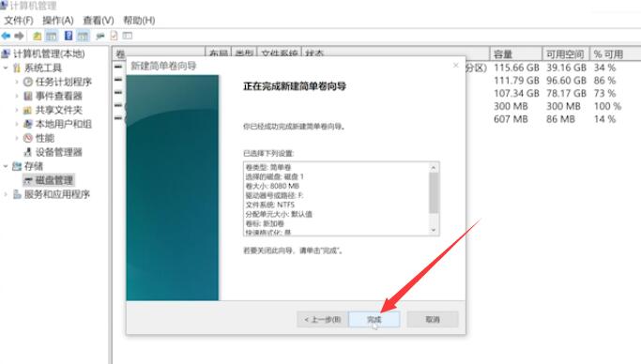This screenshot has width=641, height=364.
Task: Open the blue Help question-mark toolbar icon
Action: pos(69,36)
